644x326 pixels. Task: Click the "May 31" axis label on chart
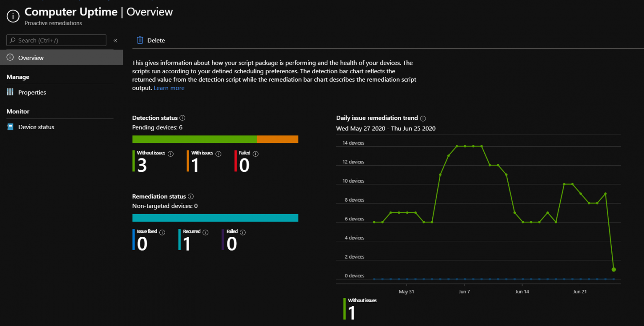click(406, 292)
